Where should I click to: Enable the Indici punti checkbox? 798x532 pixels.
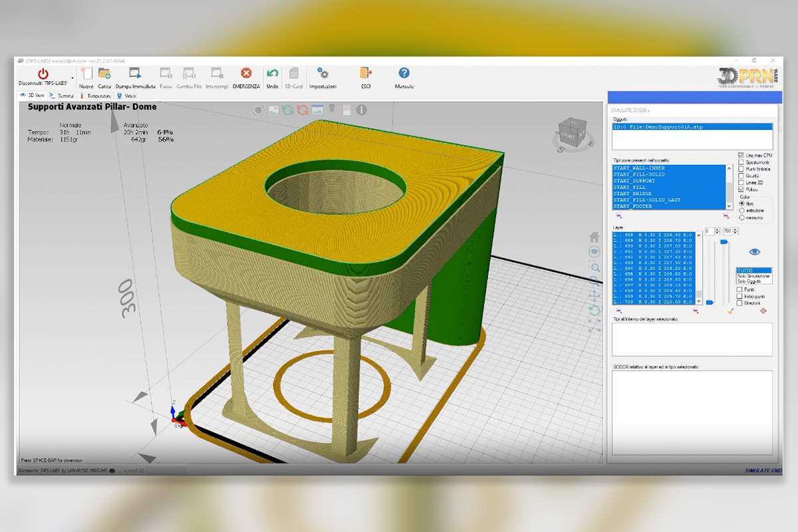pos(739,296)
